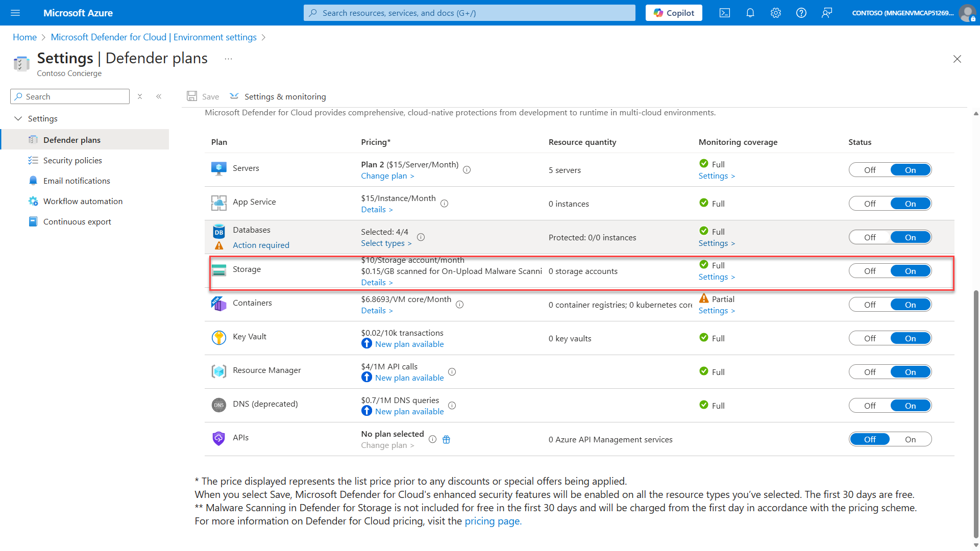
Task: Select Security policies in the sidebar
Action: click(x=72, y=160)
